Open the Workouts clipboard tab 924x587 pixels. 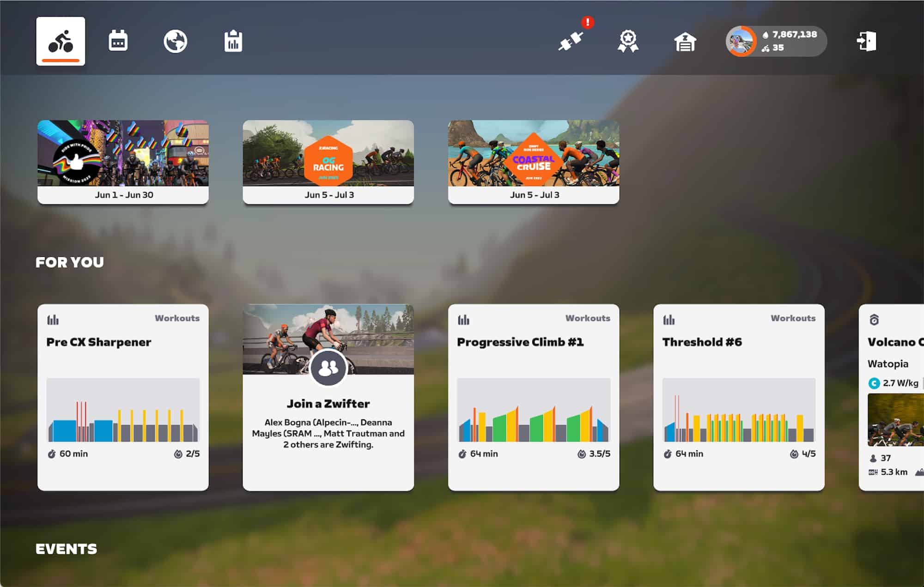(x=233, y=41)
